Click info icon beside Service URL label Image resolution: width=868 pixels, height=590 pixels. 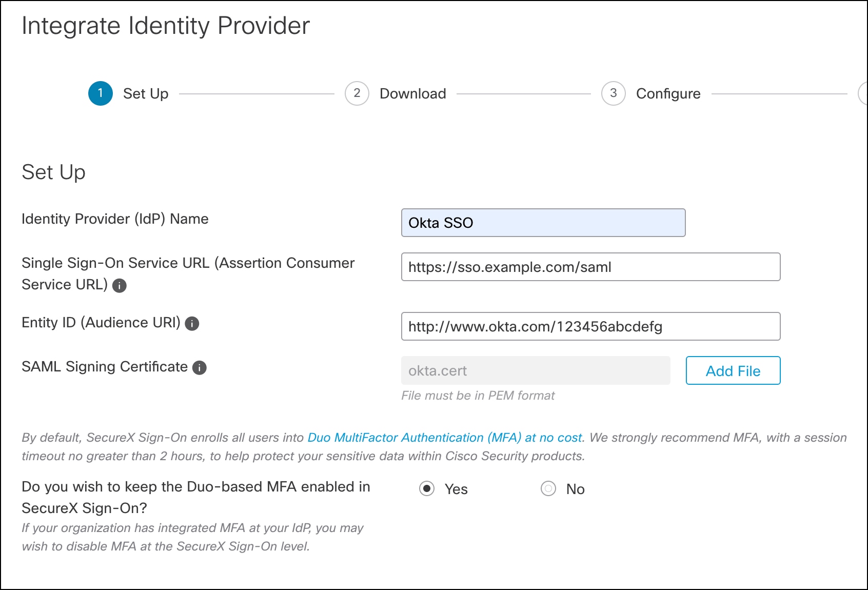point(120,286)
